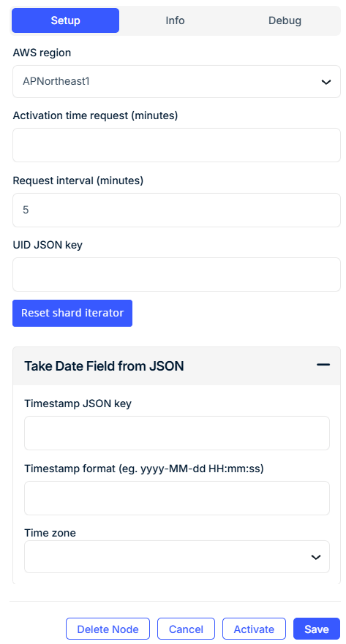Click the Timestamp JSON key field
This screenshot has width=346, height=644.
(x=177, y=433)
